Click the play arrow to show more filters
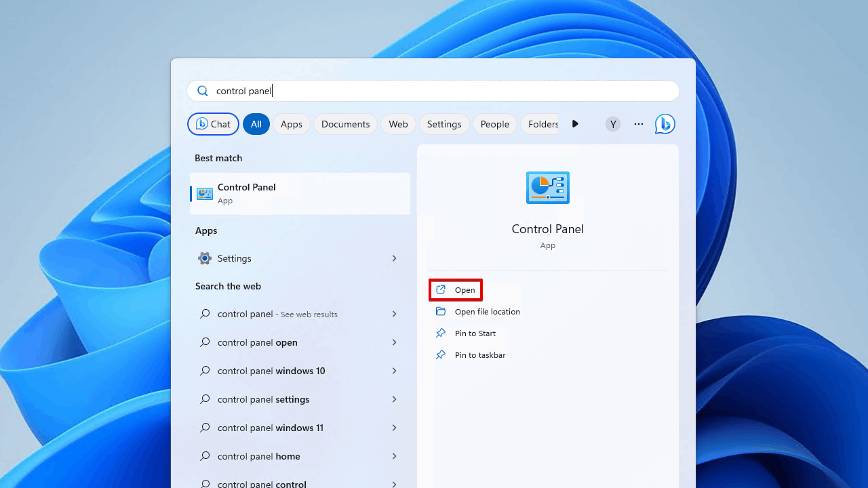This screenshot has height=488, width=868. [575, 124]
